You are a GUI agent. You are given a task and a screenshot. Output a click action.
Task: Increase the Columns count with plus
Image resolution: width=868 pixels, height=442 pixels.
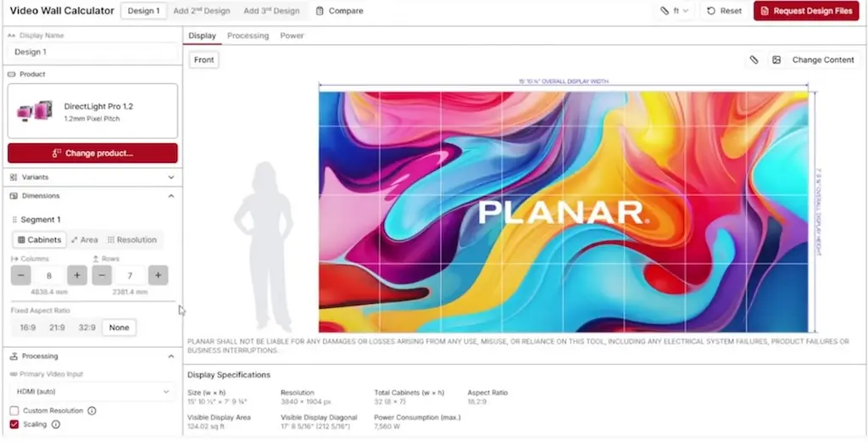(x=77, y=275)
